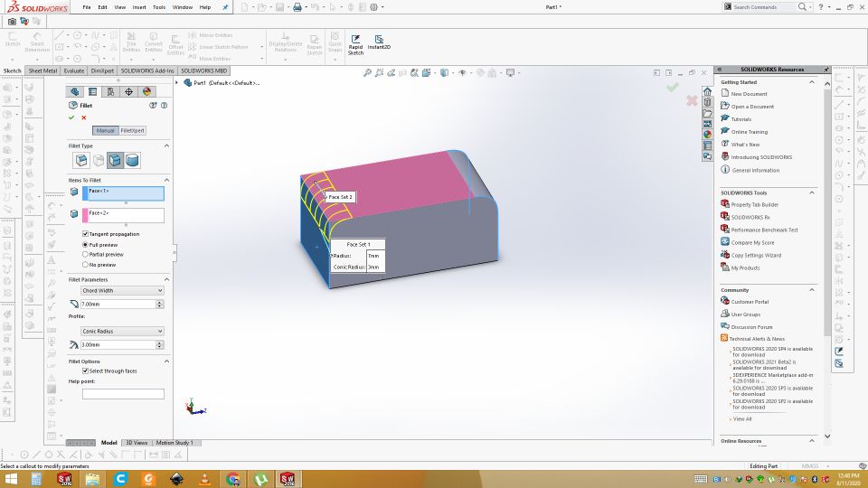This screenshot has width=868, height=488.
Task: Click the Instant2D tool
Action: pyautogui.click(x=379, y=43)
